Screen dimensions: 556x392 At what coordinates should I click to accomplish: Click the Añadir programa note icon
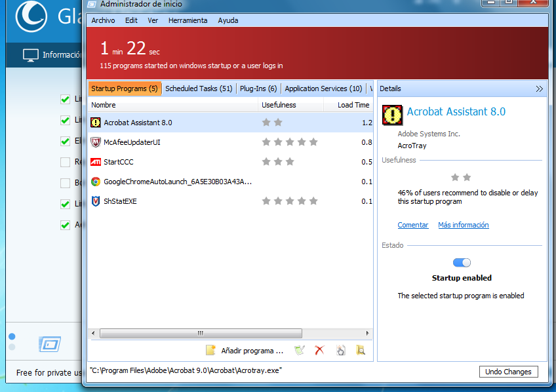click(x=210, y=351)
